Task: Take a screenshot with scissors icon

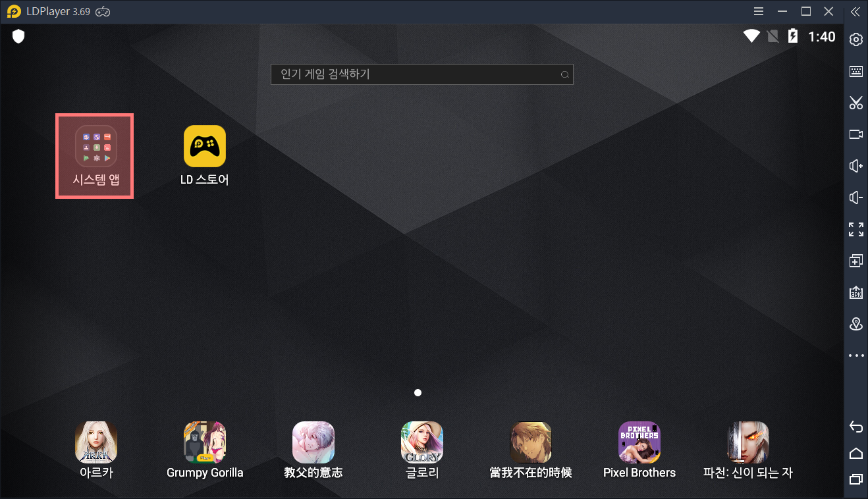Action: tap(856, 103)
